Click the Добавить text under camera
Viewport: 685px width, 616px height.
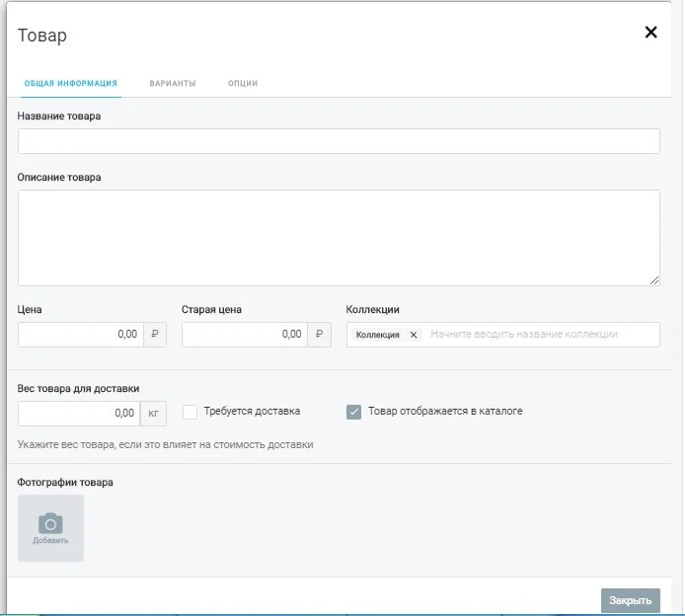[50, 540]
